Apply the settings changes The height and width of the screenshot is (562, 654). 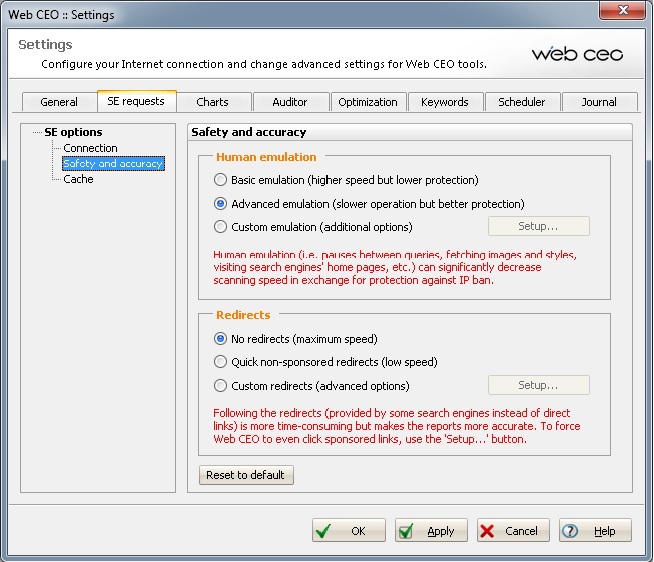click(431, 531)
